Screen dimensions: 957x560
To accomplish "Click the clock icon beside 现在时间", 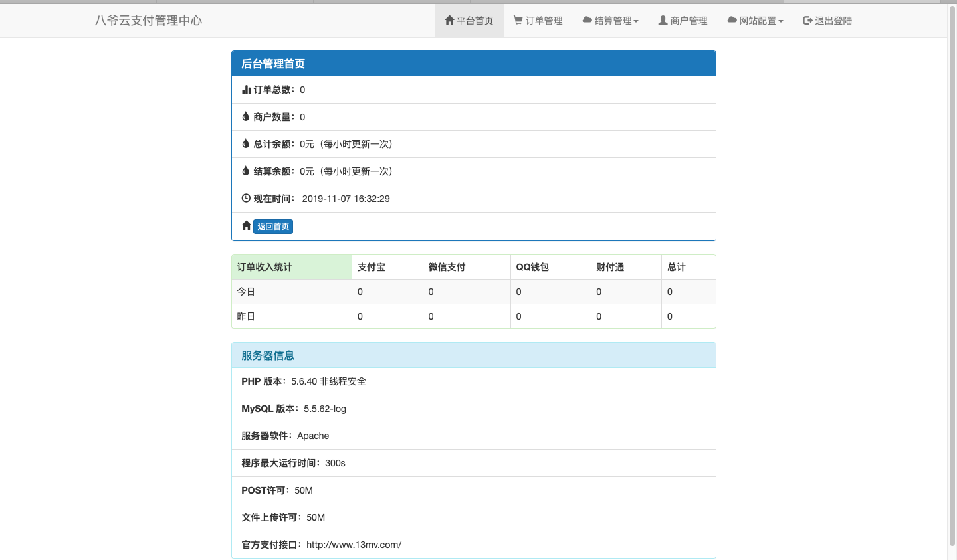I will pos(246,199).
